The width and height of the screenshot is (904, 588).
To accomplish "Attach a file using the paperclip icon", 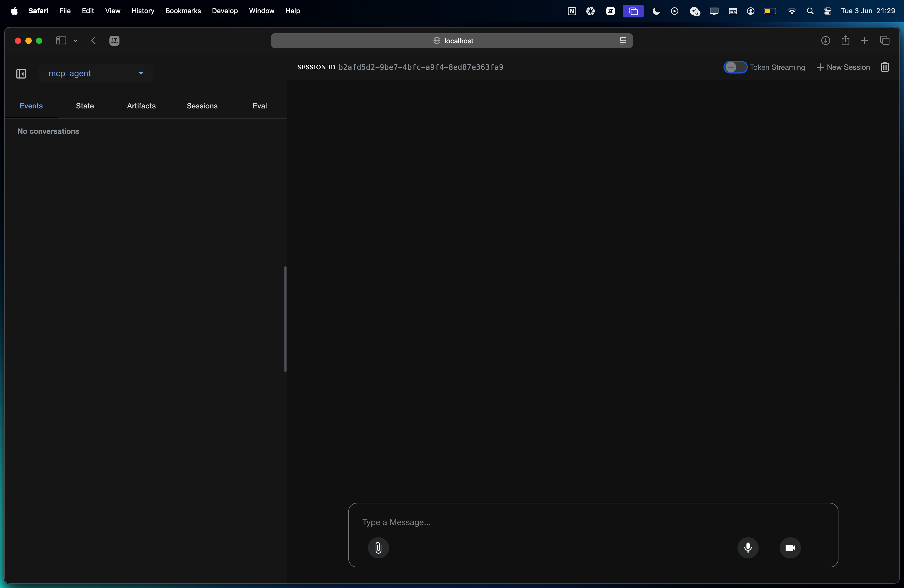I will pyautogui.click(x=378, y=548).
